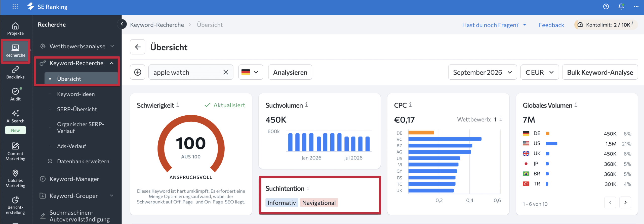Open the September 2026 date dropdown

(x=482, y=72)
